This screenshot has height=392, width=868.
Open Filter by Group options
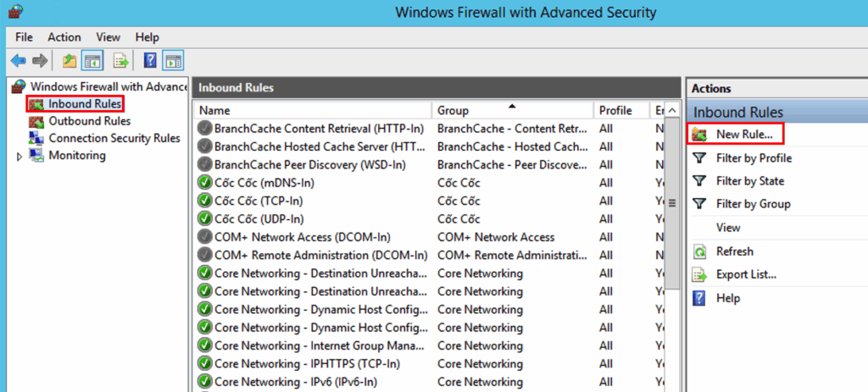(753, 204)
